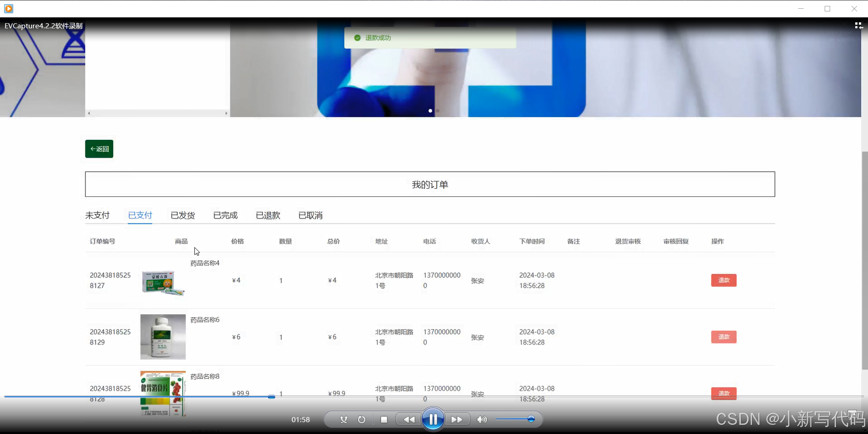This screenshot has width=868, height=434.
Task: Switch to Now Playing view icon
Action: coord(858,26)
